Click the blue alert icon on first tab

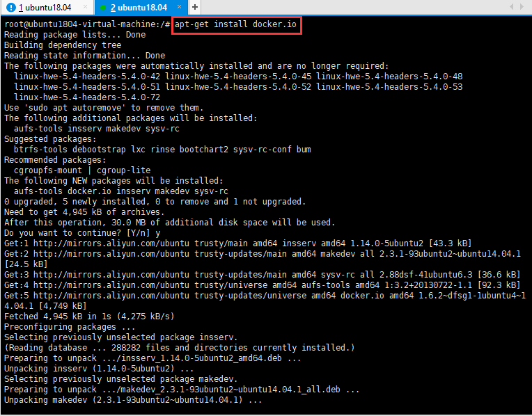coord(11,8)
